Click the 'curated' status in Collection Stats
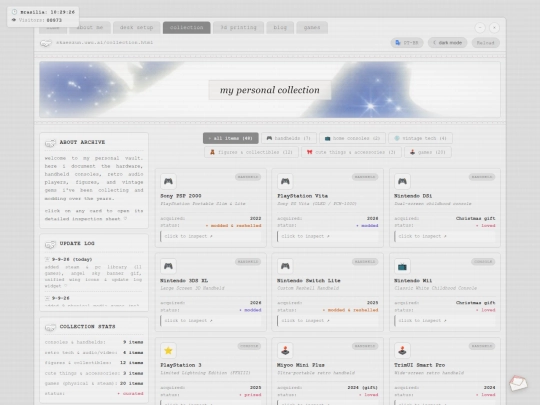The image size is (540, 405). pyautogui.click(x=131, y=393)
